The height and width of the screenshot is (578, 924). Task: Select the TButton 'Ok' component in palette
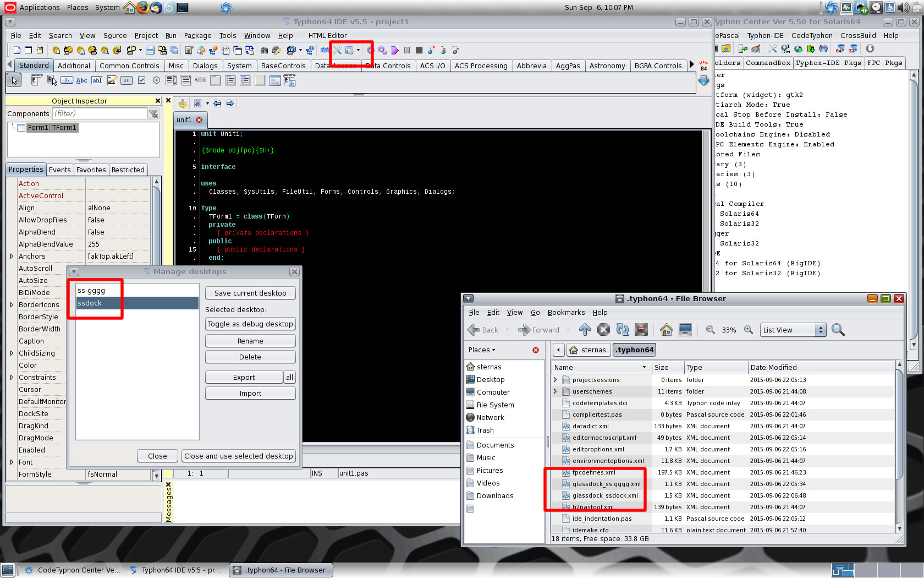tap(67, 80)
